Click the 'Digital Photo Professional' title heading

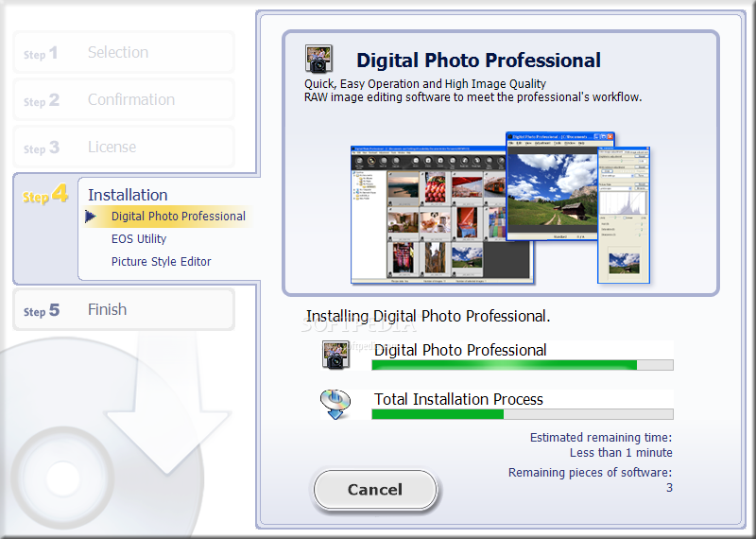click(x=478, y=61)
